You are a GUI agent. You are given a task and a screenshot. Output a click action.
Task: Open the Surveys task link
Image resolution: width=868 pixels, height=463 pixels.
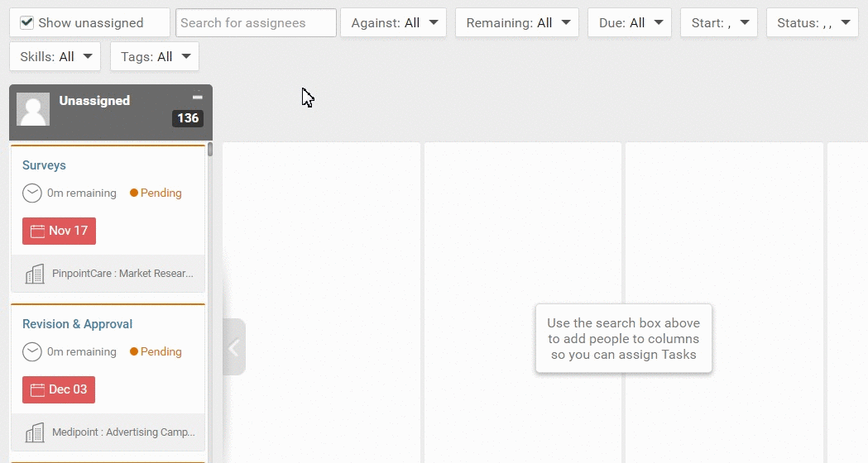click(x=44, y=165)
